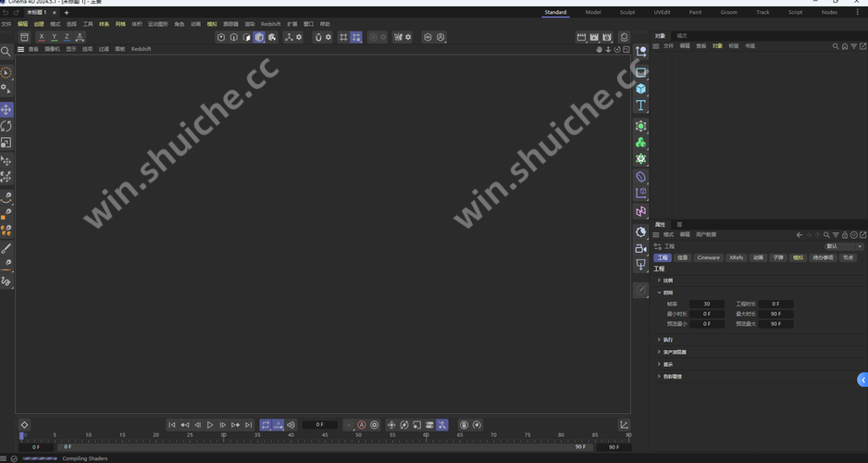
Task: Open the 默认 dropdown in attributes panel
Action: tap(842, 246)
